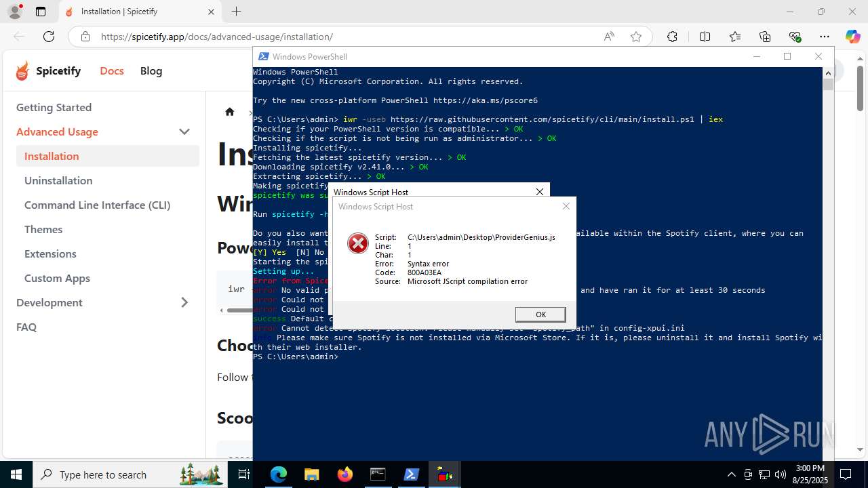Click the PowerShell window title icon
868x488 pixels.
(x=263, y=56)
